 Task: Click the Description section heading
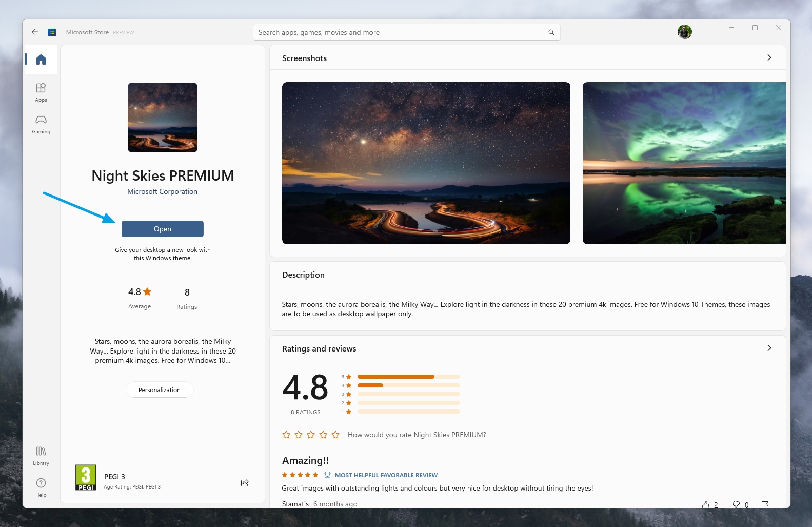[303, 275]
